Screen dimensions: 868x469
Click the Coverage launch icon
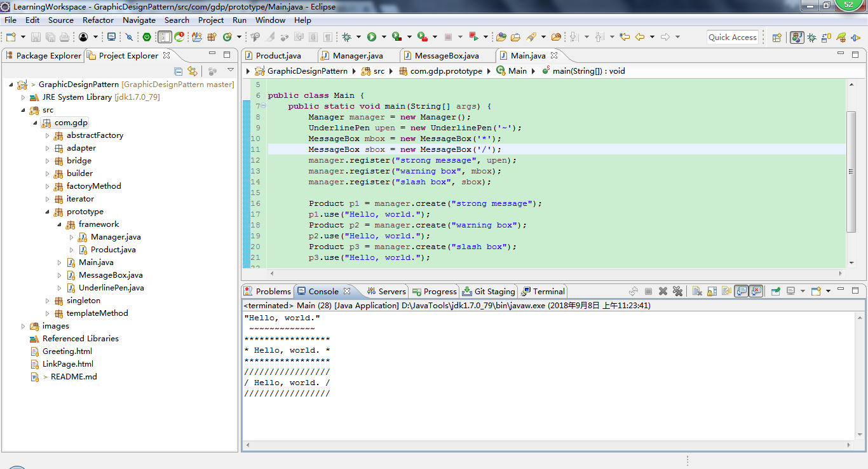pos(397,36)
